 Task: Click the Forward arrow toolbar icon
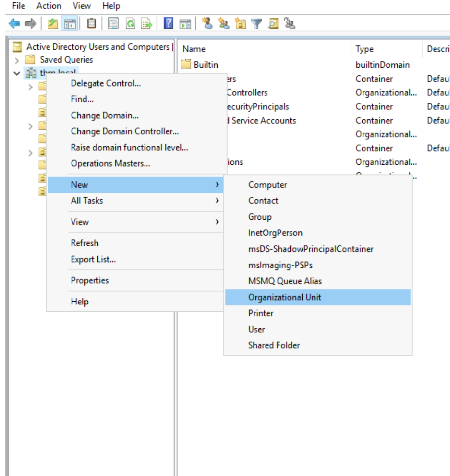tap(30, 24)
